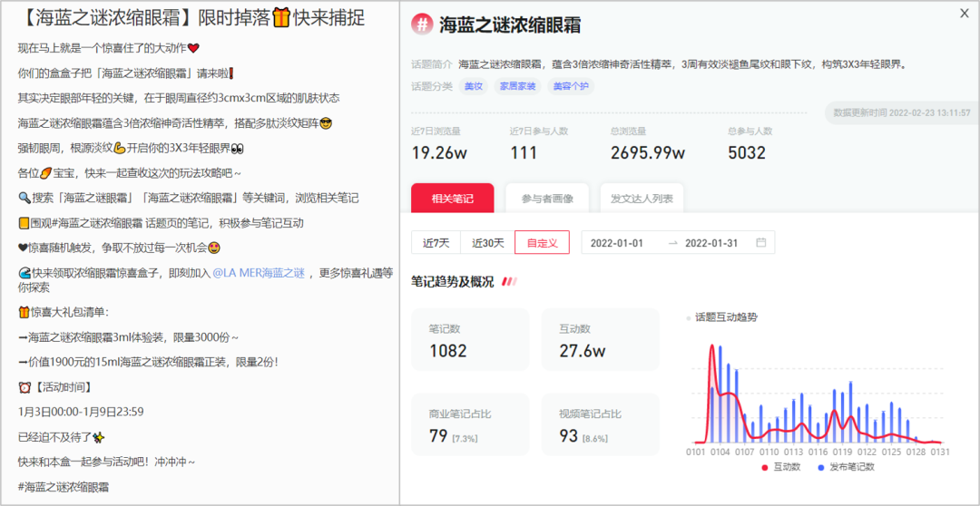Screen dimensions: 980x506
Task: Click the sunglasses emoji after 淡纹矩阵
Action: coord(325,123)
